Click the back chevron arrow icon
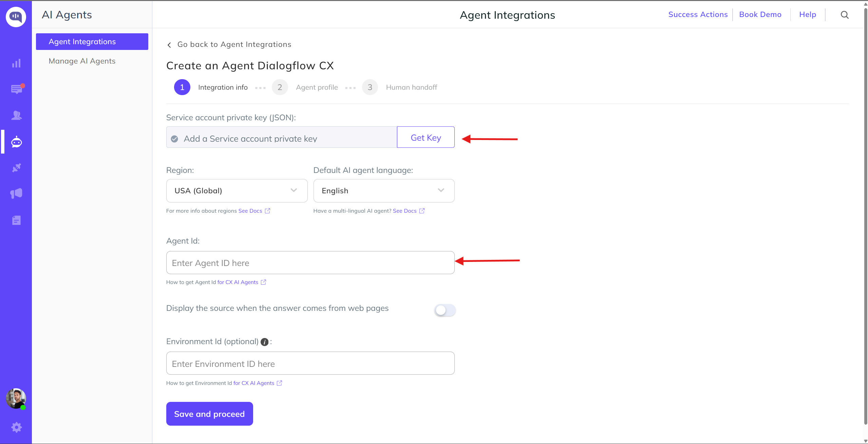 (x=169, y=45)
